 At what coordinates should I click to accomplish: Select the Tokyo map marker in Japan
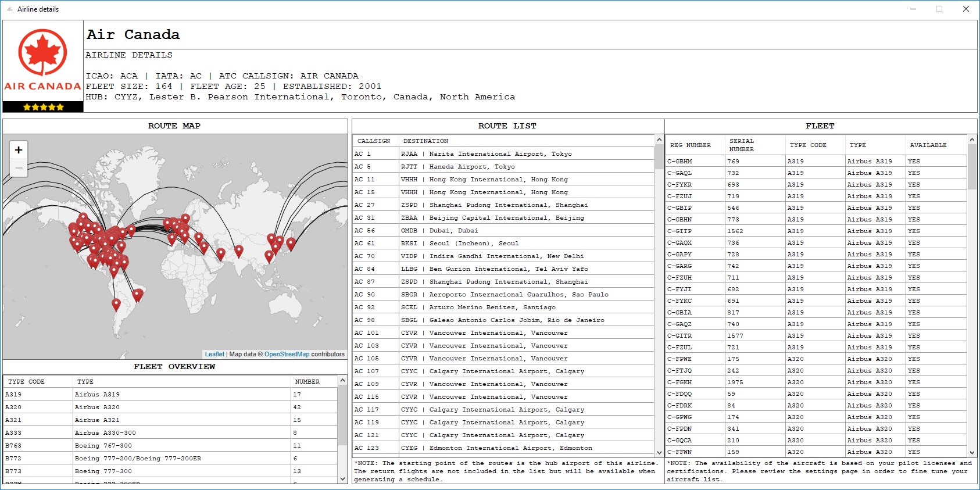[x=291, y=243]
